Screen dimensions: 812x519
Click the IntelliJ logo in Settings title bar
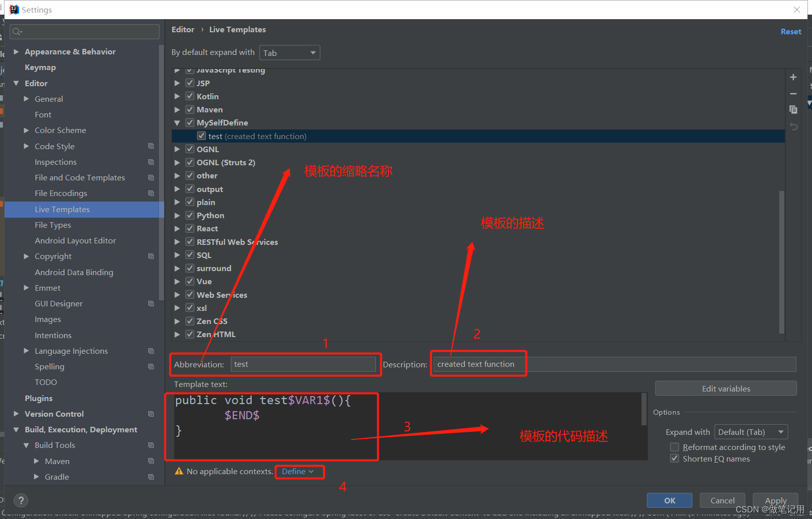click(x=14, y=10)
